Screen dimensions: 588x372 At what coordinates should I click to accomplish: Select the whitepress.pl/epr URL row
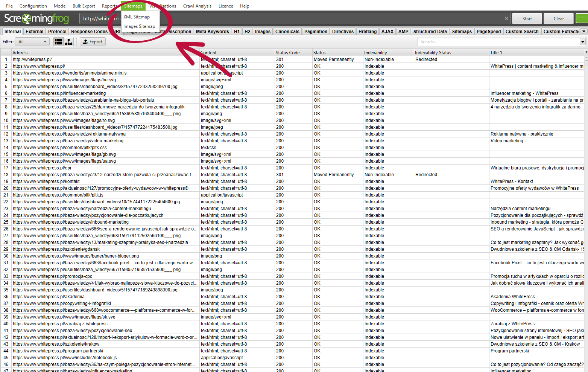pos(42,168)
